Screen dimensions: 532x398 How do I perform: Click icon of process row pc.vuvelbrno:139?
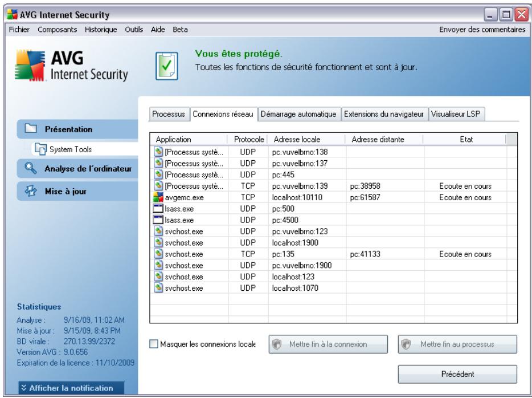pos(158,185)
